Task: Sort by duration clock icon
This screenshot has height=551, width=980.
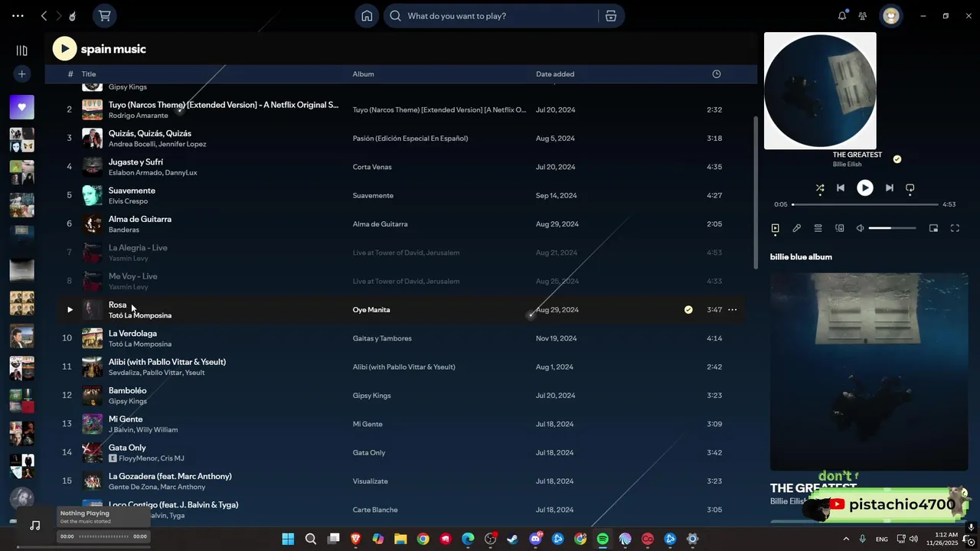Action: (717, 74)
